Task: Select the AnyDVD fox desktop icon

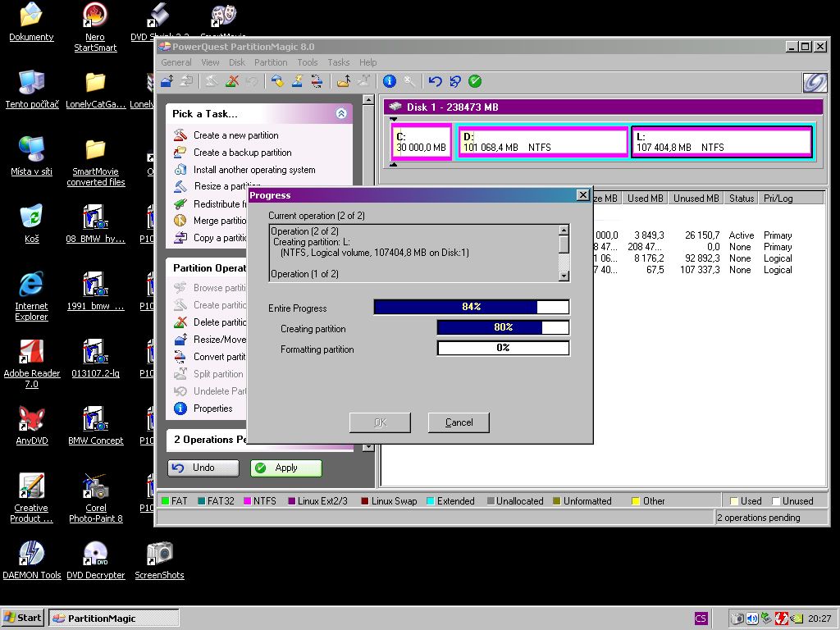Action: (x=32, y=426)
